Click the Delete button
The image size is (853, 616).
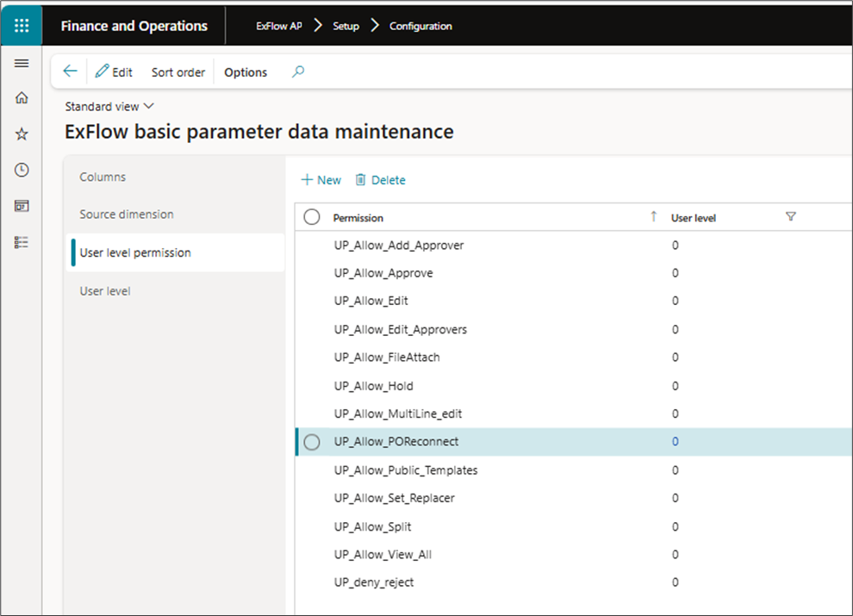click(x=380, y=180)
